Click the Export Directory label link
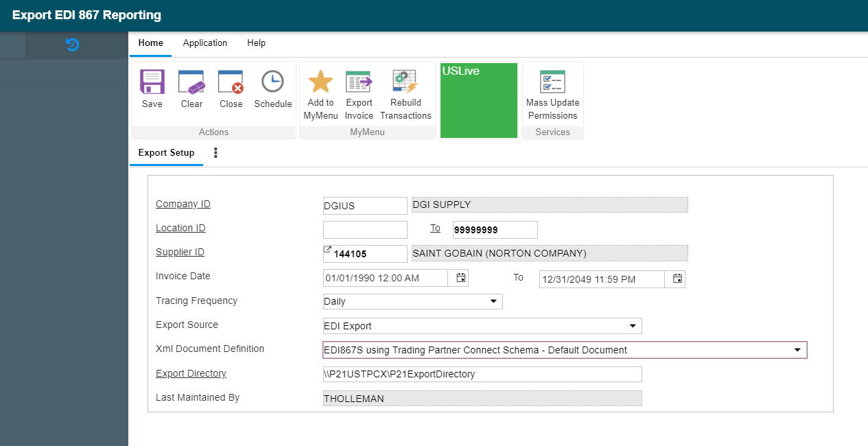Viewport: 868px width, 446px height. [x=191, y=374]
